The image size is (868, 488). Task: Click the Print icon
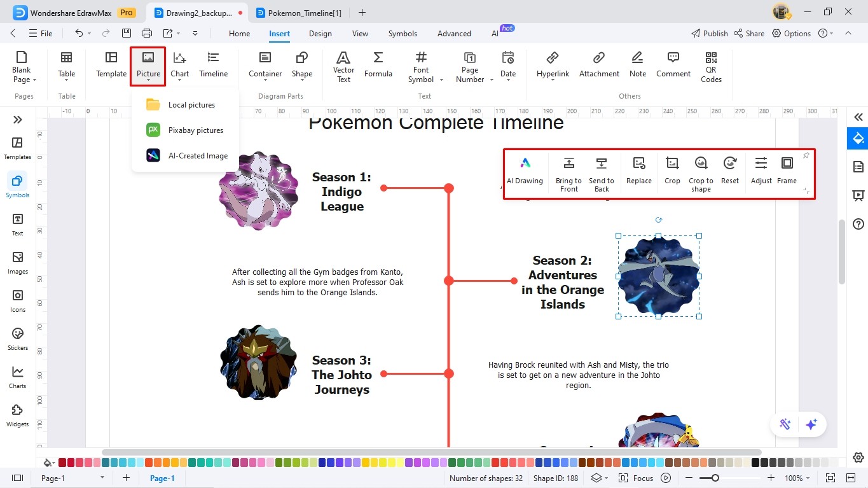coord(147,33)
